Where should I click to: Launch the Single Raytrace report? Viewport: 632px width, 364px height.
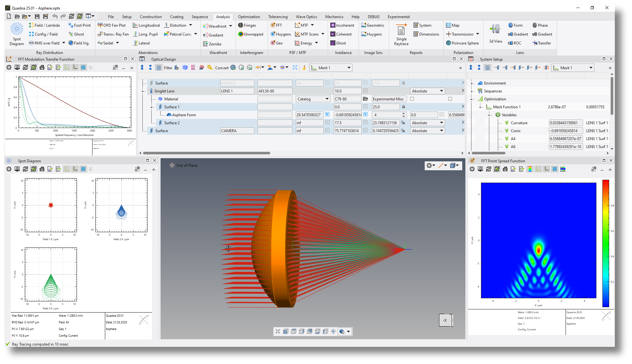coord(401,34)
